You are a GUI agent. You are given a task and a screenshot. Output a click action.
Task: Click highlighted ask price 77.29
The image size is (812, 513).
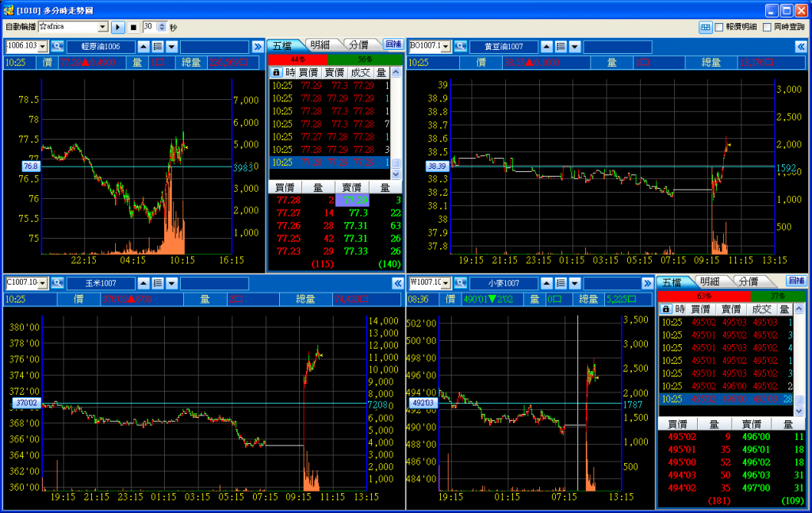pos(352,200)
